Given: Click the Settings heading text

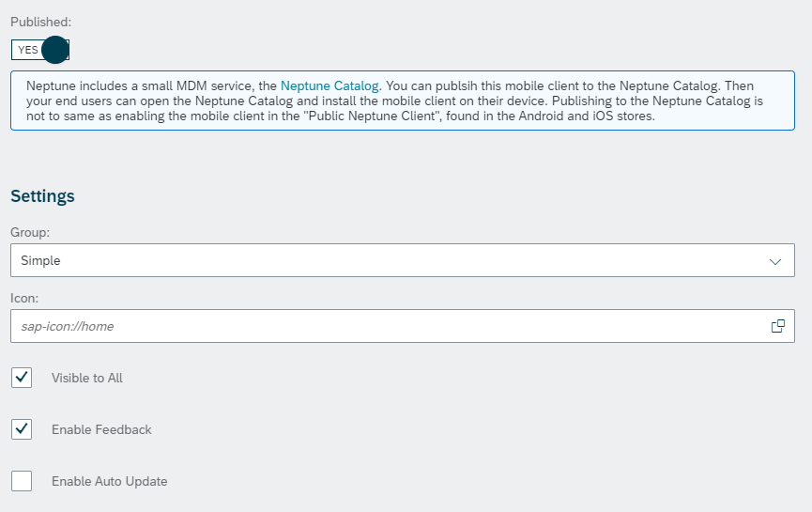Looking at the screenshot, I should (42, 196).
